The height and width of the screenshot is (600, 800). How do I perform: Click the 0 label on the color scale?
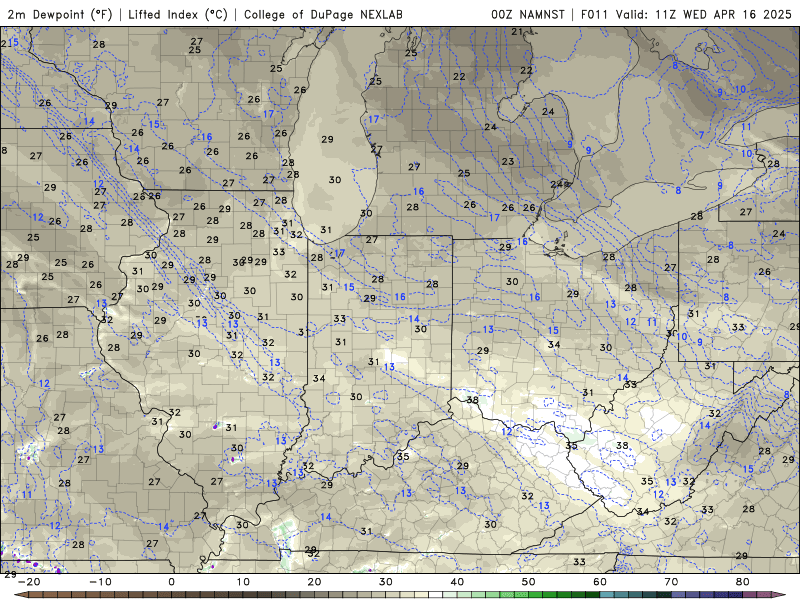[x=171, y=582]
